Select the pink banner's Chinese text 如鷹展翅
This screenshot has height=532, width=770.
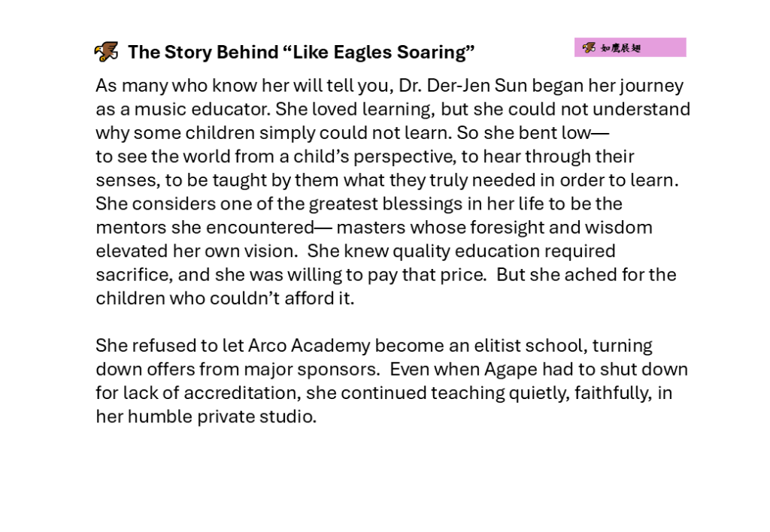pos(621,48)
